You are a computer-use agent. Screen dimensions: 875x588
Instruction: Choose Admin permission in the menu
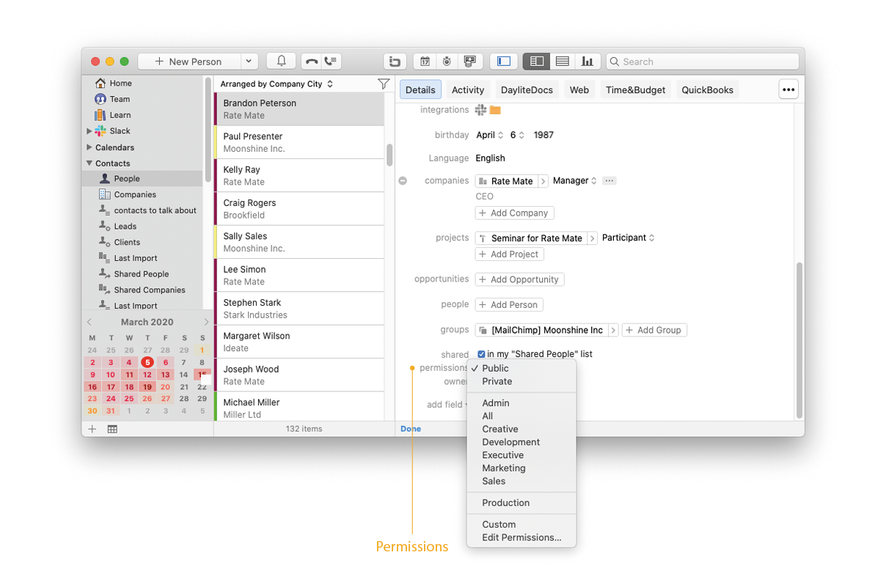(521, 403)
